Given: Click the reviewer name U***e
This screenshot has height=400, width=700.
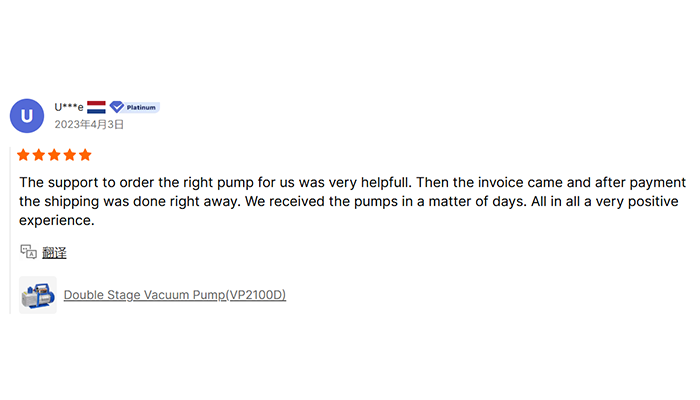Looking at the screenshot, I should point(69,107).
